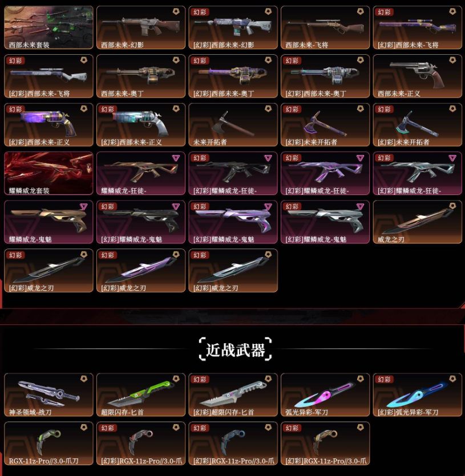Click the gold tier icon on 西部未来-幻影 card
This screenshot has height=476, width=465.
[176, 11]
